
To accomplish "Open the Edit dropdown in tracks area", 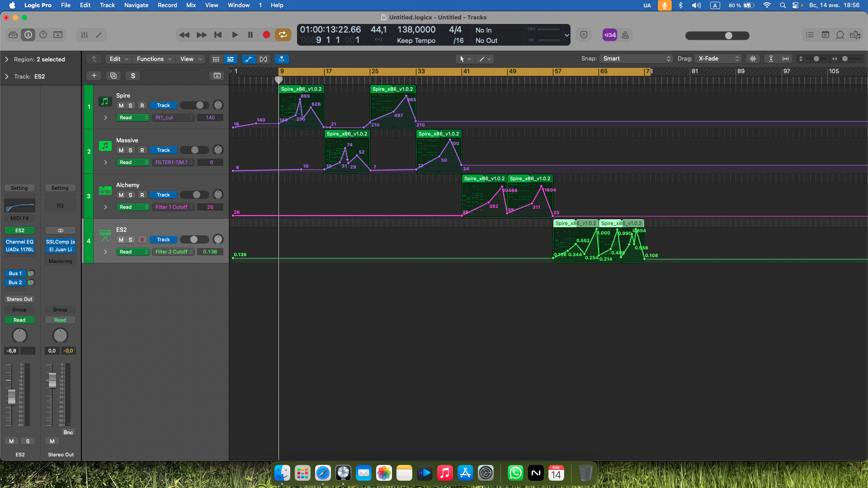I will click(x=119, y=59).
